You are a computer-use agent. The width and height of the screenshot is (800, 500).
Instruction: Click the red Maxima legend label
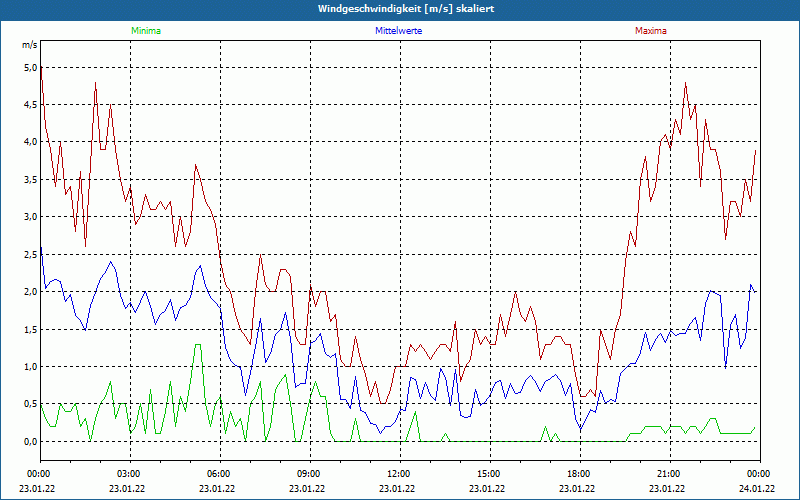click(x=651, y=31)
